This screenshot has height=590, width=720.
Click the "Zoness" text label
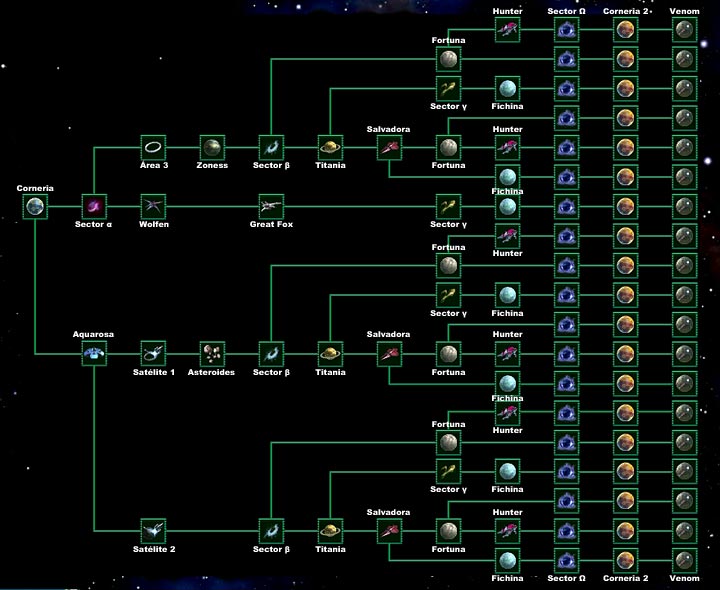(x=212, y=165)
